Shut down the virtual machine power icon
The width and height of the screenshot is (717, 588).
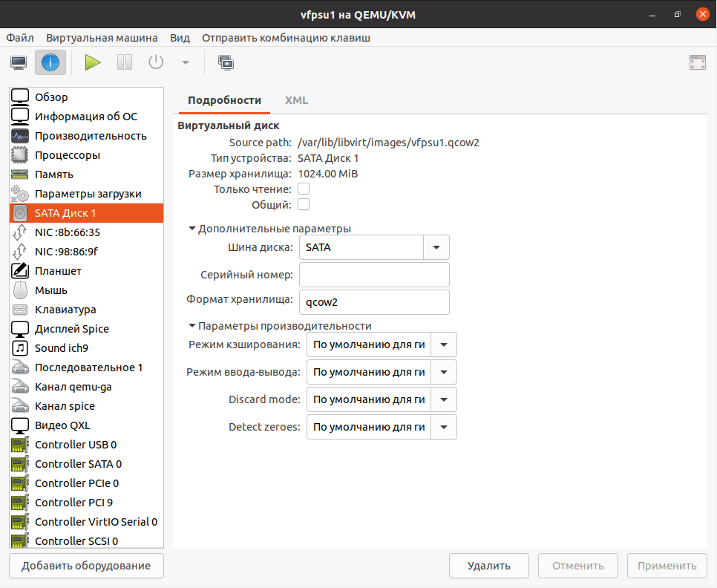(x=156, y=62)
